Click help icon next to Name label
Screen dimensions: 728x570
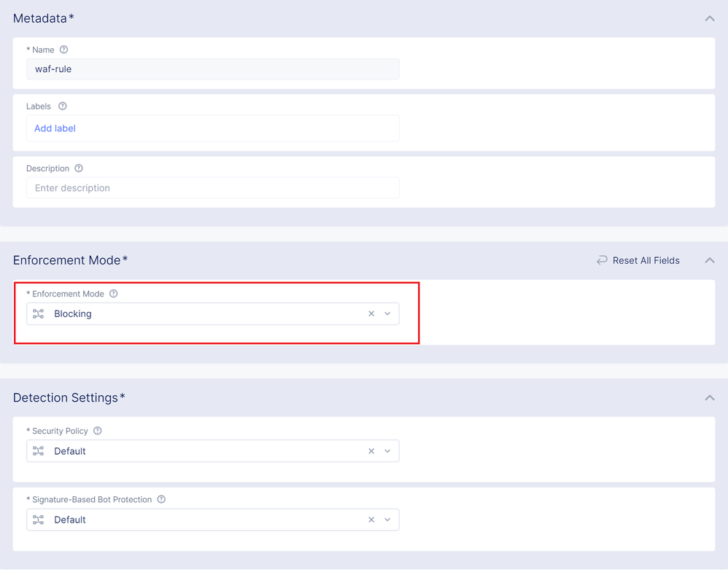63,50
